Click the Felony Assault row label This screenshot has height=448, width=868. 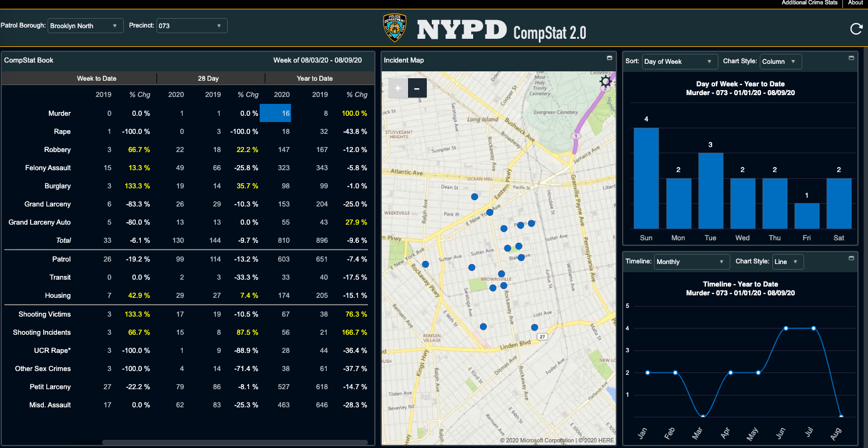point(48,168)
